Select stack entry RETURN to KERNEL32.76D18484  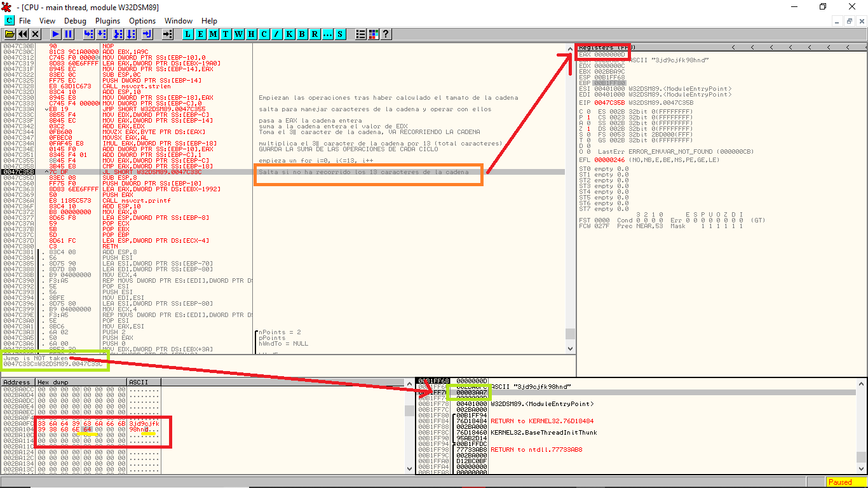[x=542, y=421]
